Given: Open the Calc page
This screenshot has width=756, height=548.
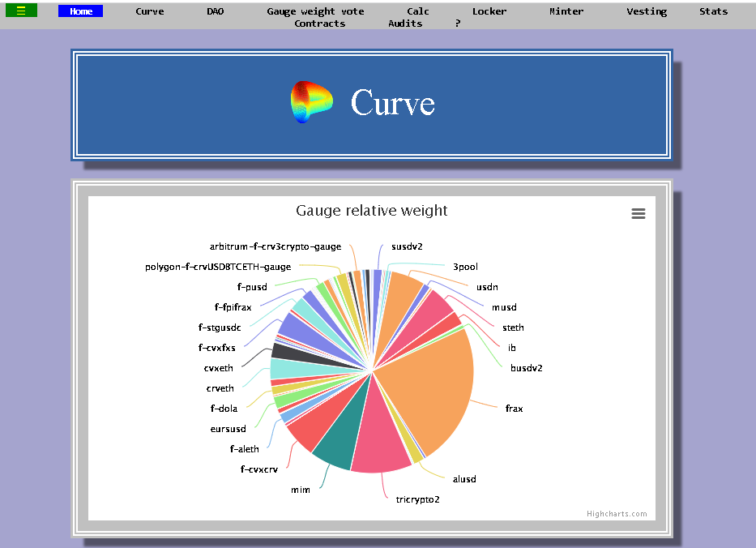Looking at the screenshot, I should pyautogui.click(x=418, y=11).
